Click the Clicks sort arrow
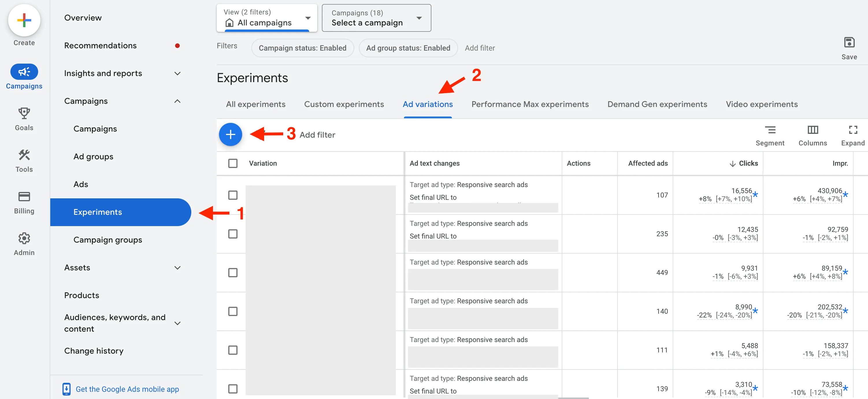868x399 pixels. (x=732, y=164)
